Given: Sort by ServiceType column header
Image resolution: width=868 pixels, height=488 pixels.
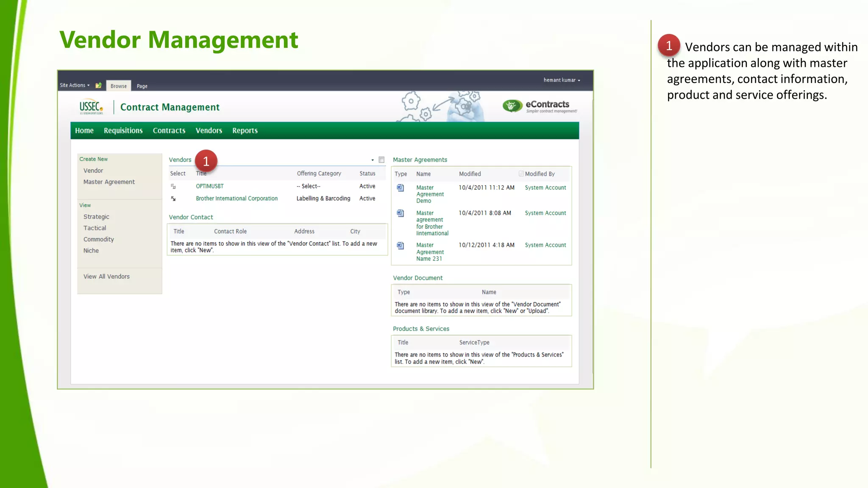Looking at the screenshot, I should tap(474, 343).
